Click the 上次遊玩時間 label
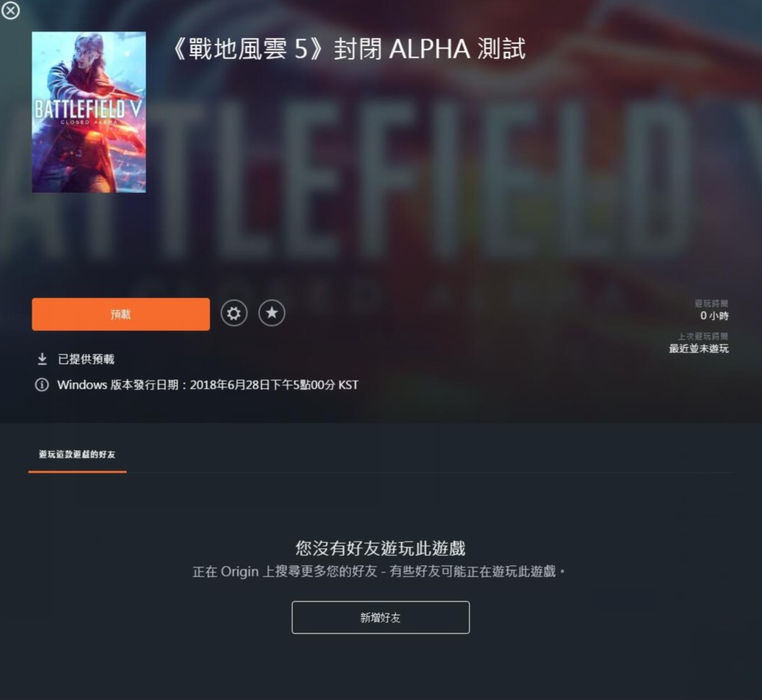 click(703, 336)
